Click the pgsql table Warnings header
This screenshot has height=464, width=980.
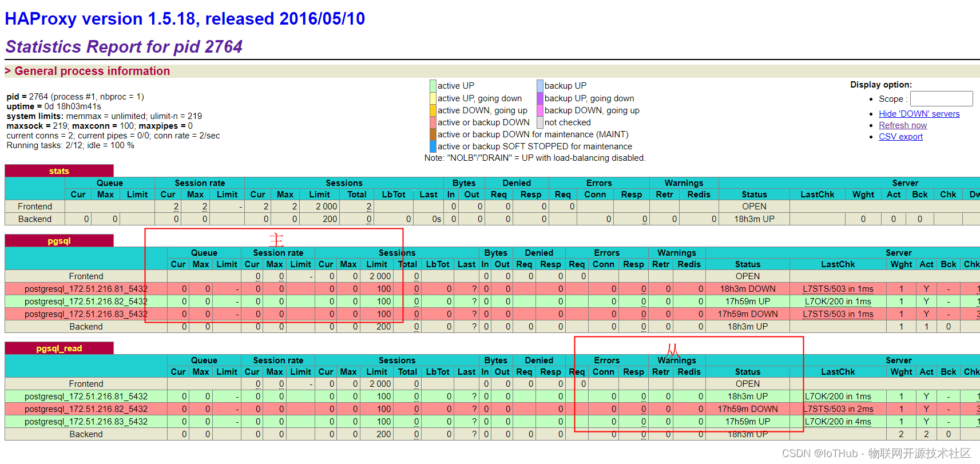click(x=677, y=253)
